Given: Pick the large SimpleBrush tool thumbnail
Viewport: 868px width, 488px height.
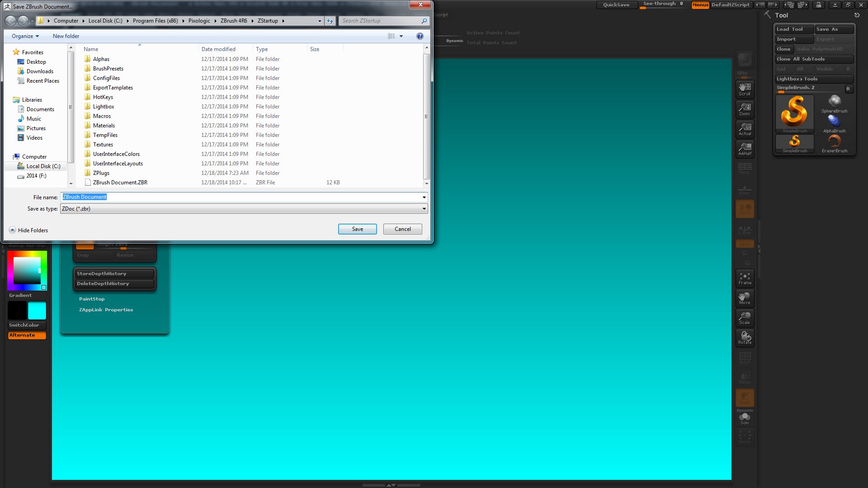Looking at the screenshot, I should [x=794, y=113].
